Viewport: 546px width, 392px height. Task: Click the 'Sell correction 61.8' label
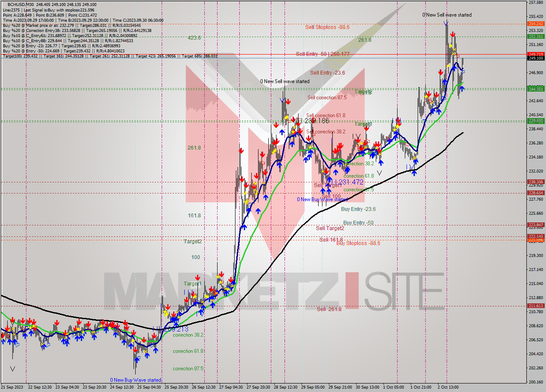pyautogui.click(x=325, y=115)
